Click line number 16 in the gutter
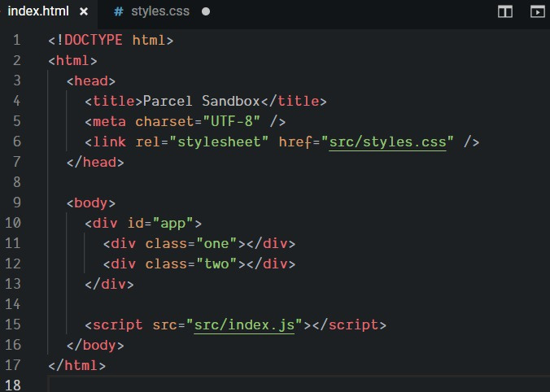This screenshot has height=392, width=550. point(13,345)
